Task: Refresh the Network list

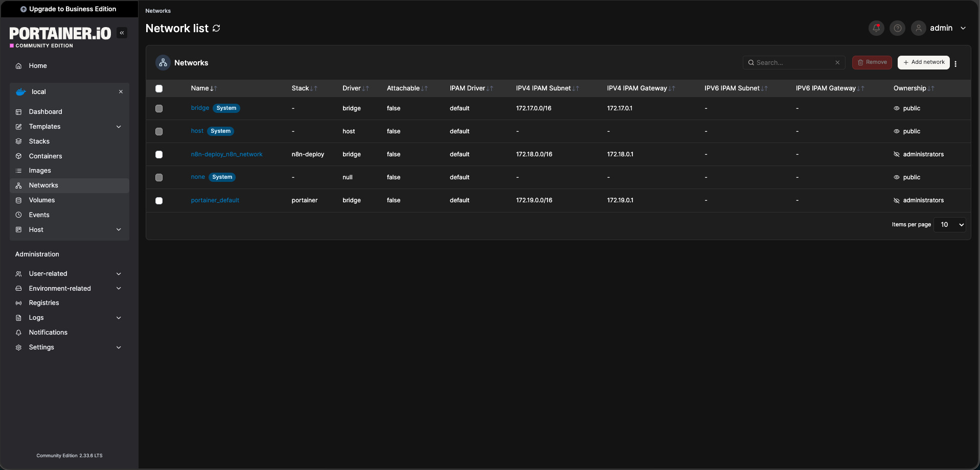Action: point(216,28)
